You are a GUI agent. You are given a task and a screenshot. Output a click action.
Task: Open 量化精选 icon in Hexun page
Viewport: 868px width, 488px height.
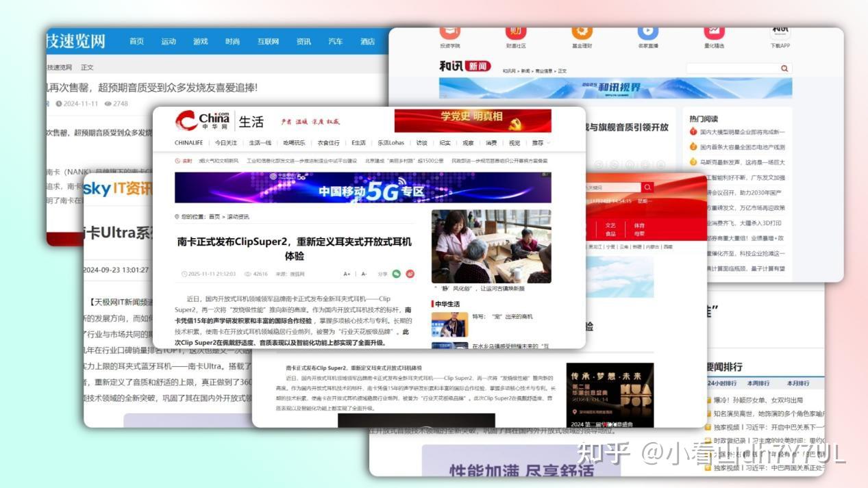714,32
